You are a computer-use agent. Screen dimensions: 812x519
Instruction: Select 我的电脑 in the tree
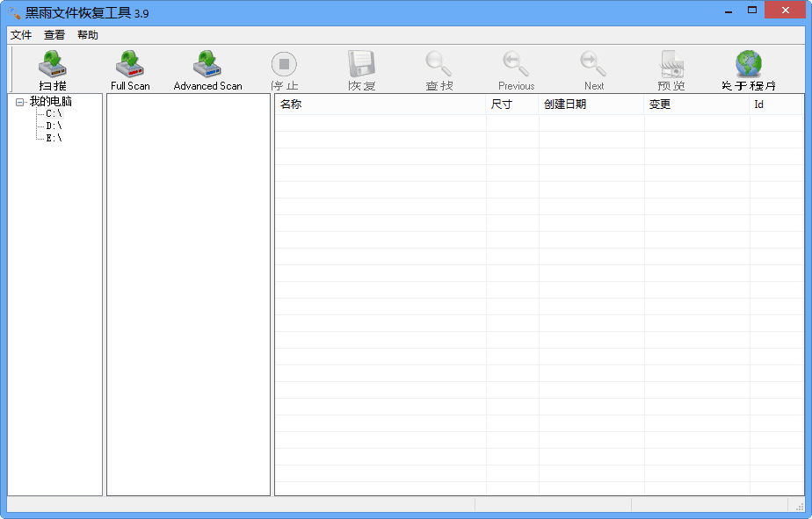click(x=50, y=101)
